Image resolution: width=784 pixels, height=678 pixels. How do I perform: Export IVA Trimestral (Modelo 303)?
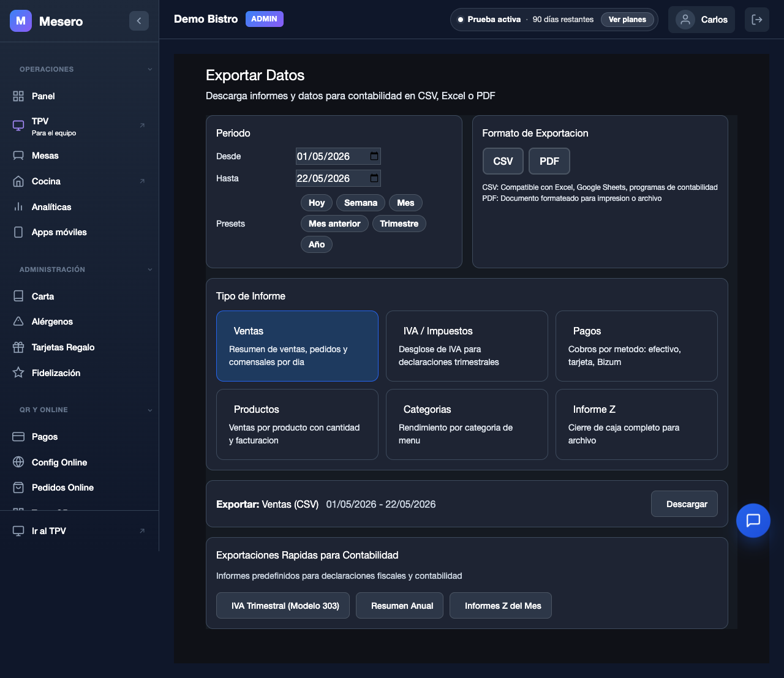pos(283,606)
